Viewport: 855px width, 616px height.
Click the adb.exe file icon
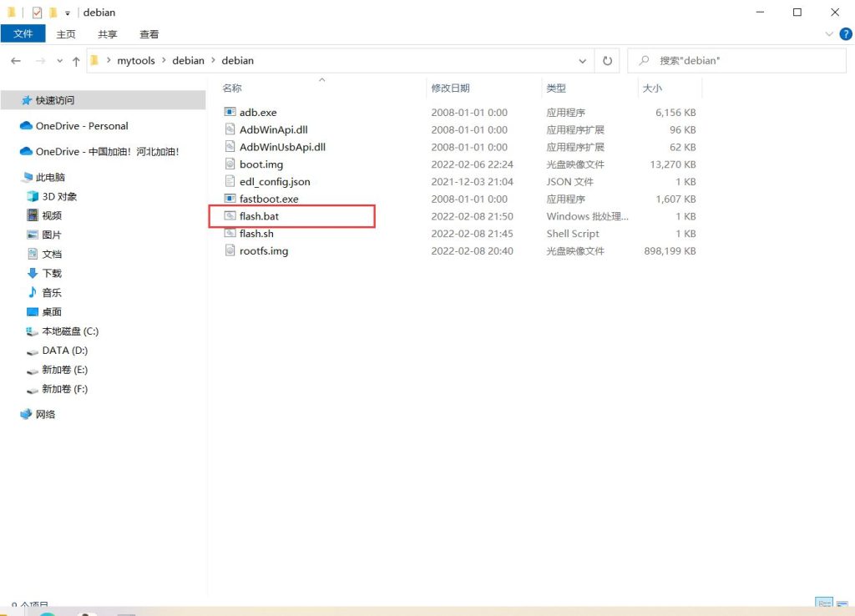[230, 112]
